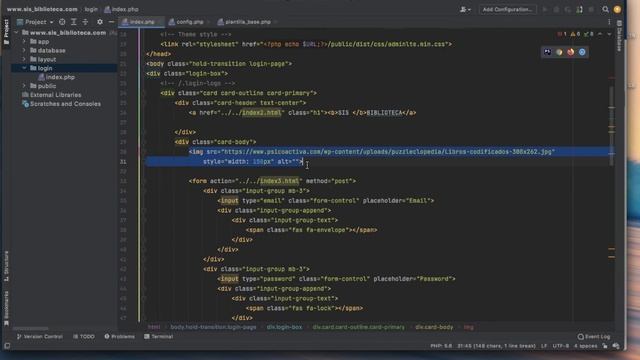Open page in Firefox browser icon

click(571, 52)
